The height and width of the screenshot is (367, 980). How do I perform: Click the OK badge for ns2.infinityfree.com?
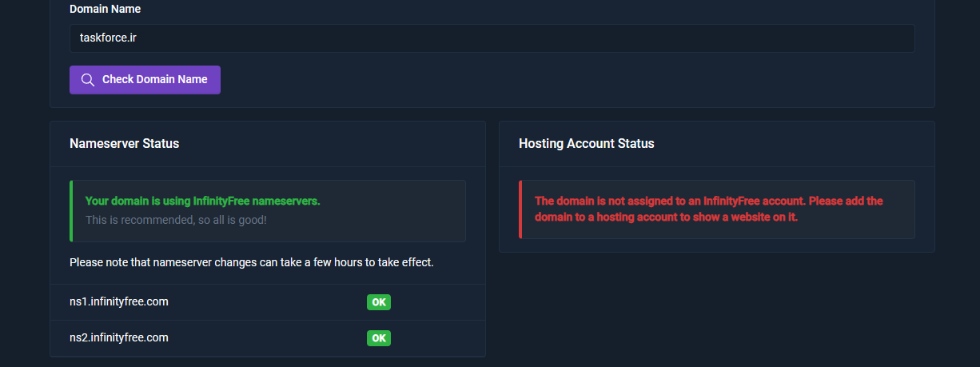pyautogui.click(x=379, y=338)
